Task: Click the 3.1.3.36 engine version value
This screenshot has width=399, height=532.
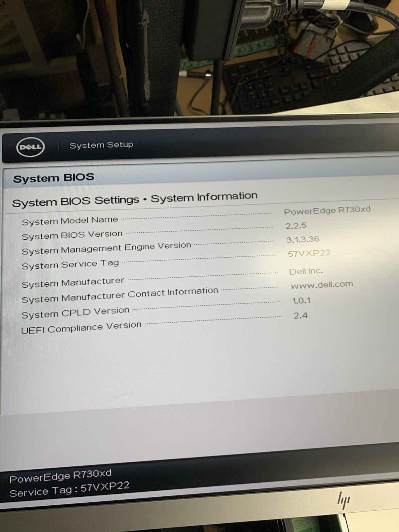Action: 303,239
